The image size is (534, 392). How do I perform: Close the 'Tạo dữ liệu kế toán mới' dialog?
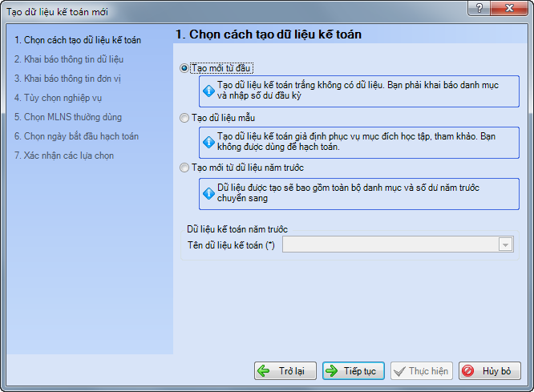pos(509,8)
